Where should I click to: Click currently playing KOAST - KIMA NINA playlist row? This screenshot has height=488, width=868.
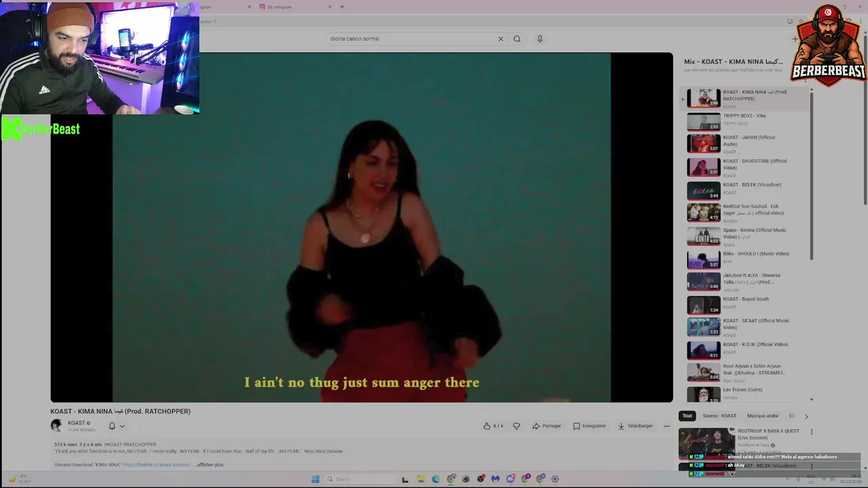(745, 98)
